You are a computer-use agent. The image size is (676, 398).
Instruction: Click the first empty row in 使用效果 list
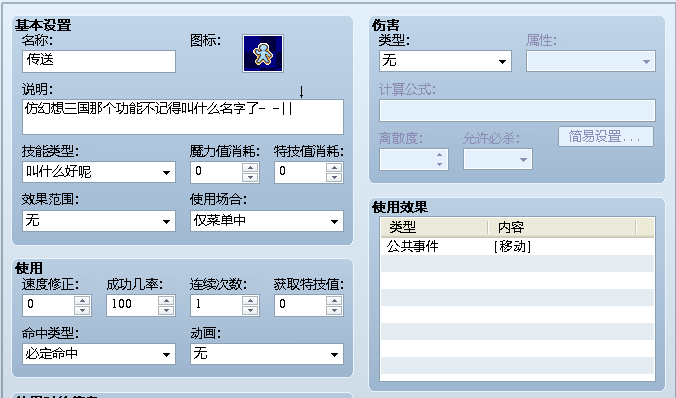click(x=517, y=263)
